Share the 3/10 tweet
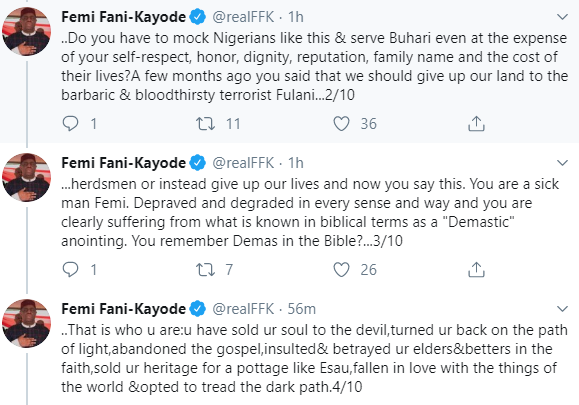This screenshot has height=405, width=579. 476,270
